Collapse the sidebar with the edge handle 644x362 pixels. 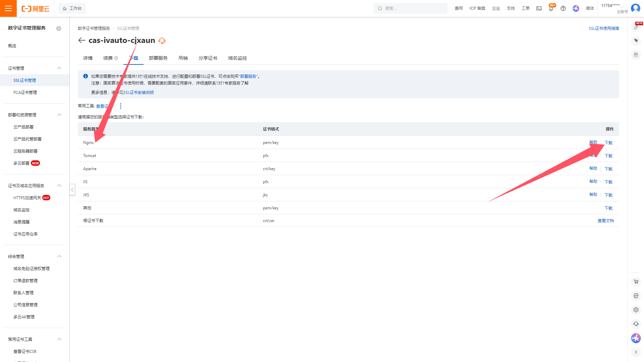(72, 190)
